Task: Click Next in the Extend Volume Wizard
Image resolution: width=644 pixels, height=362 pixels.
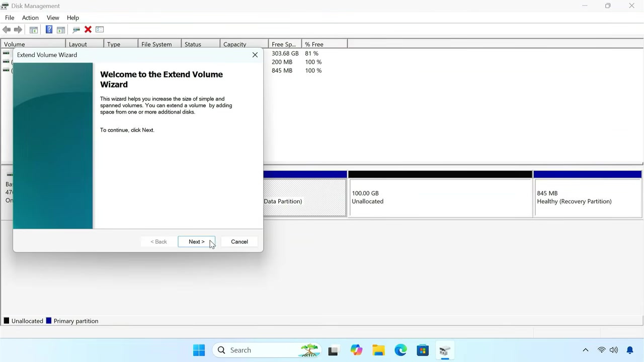Action: coord(197,242)
